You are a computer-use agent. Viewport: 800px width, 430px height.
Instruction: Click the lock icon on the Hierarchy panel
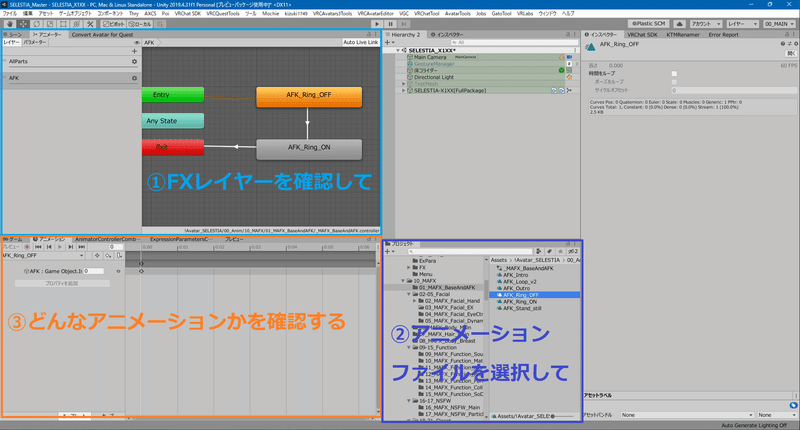coord(568,35)
